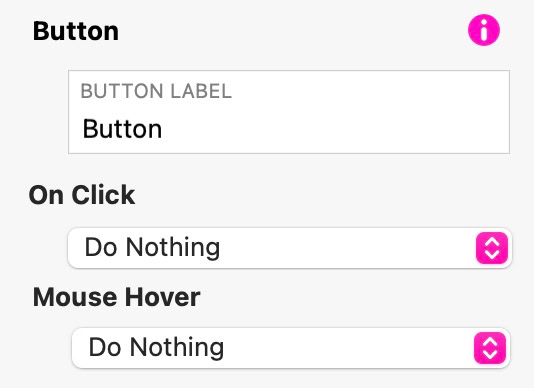
Task: Show info about the Button element
Action: point(484,30)
